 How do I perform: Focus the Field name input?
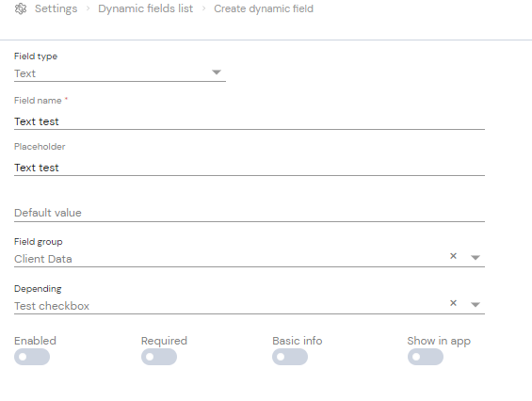(250, 121)
